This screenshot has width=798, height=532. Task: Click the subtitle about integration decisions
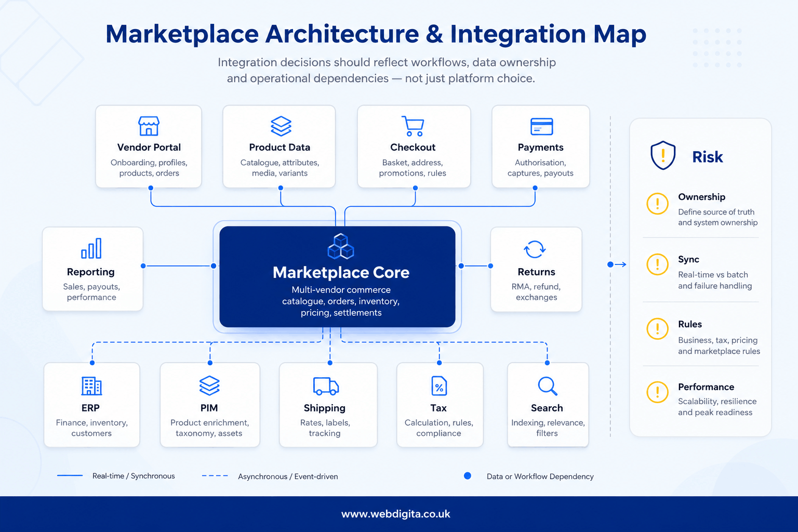tap(387, 70)
